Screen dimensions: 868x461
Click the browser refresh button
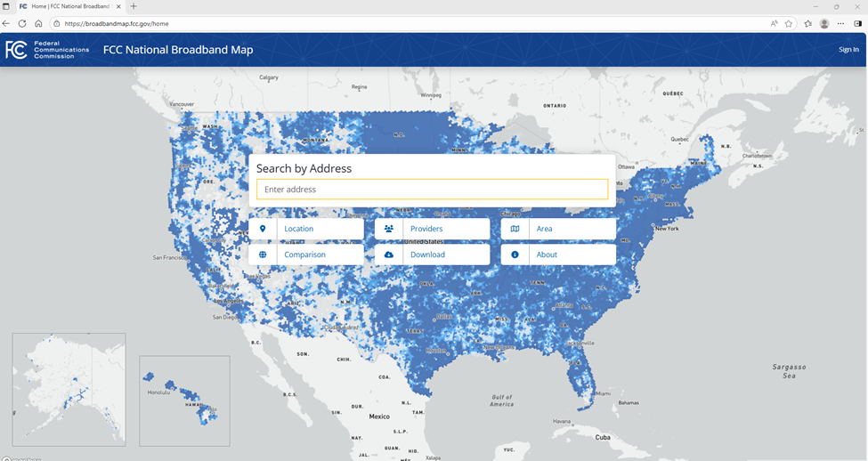[x=22, y=24]
